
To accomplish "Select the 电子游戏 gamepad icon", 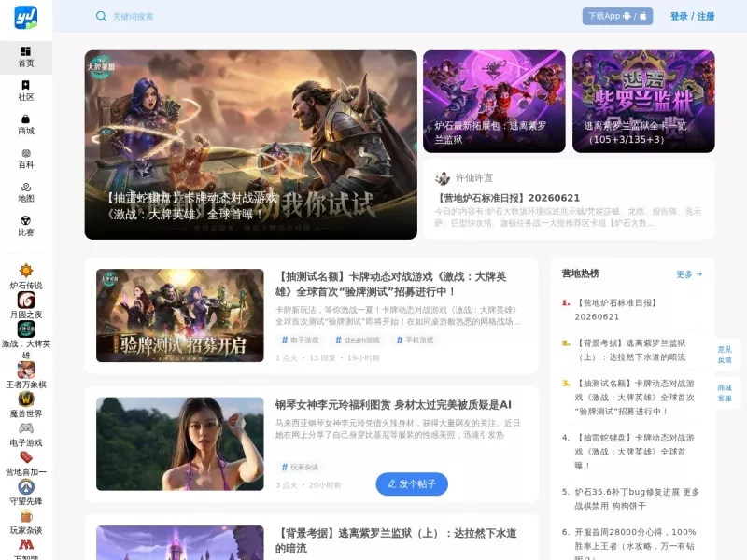I will click(x=26, y=428).
